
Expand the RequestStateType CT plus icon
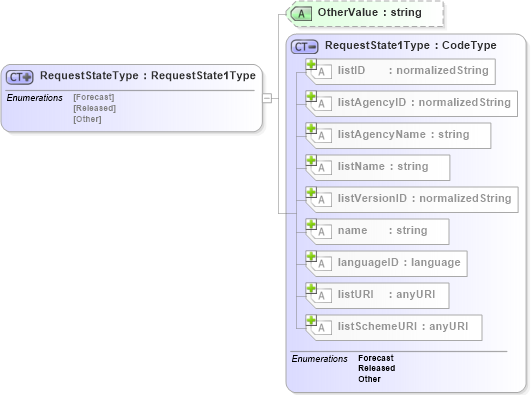20,77
